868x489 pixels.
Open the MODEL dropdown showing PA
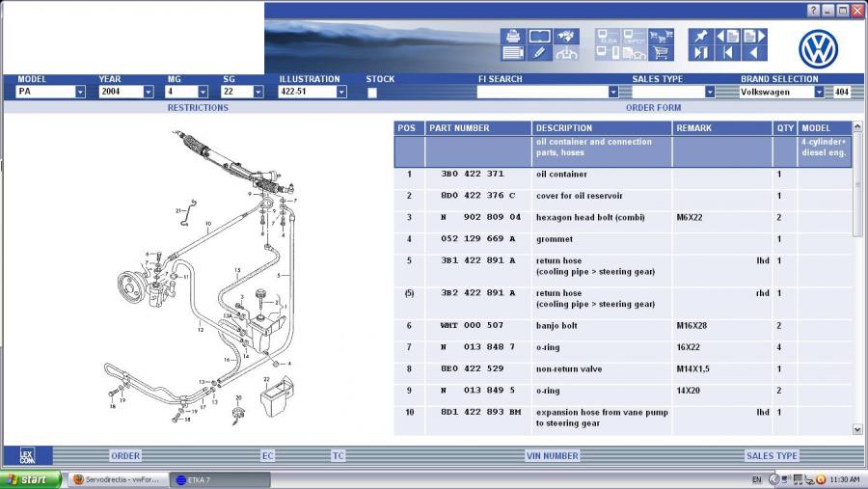(x=80, y=93)
